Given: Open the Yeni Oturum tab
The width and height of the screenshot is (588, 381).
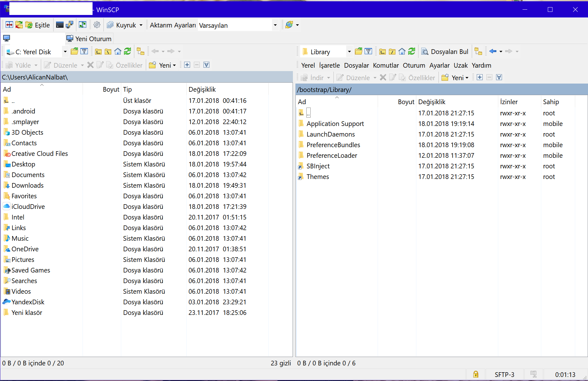Looking at the screenshot, I should tap(89, 39).
